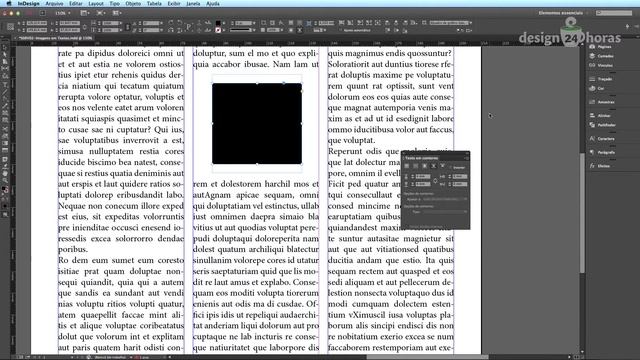Open the Páginas panel
The image size is (640, 360).
pos(601,47)
